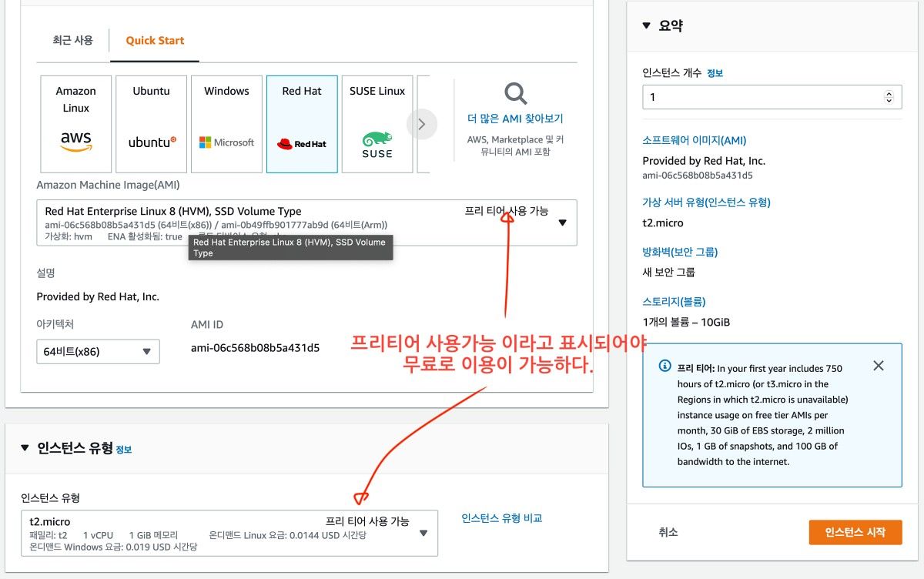The image size is (924, 579).
Task: Choose the Ubuntu AMI tile
Action: click(151, 124)
